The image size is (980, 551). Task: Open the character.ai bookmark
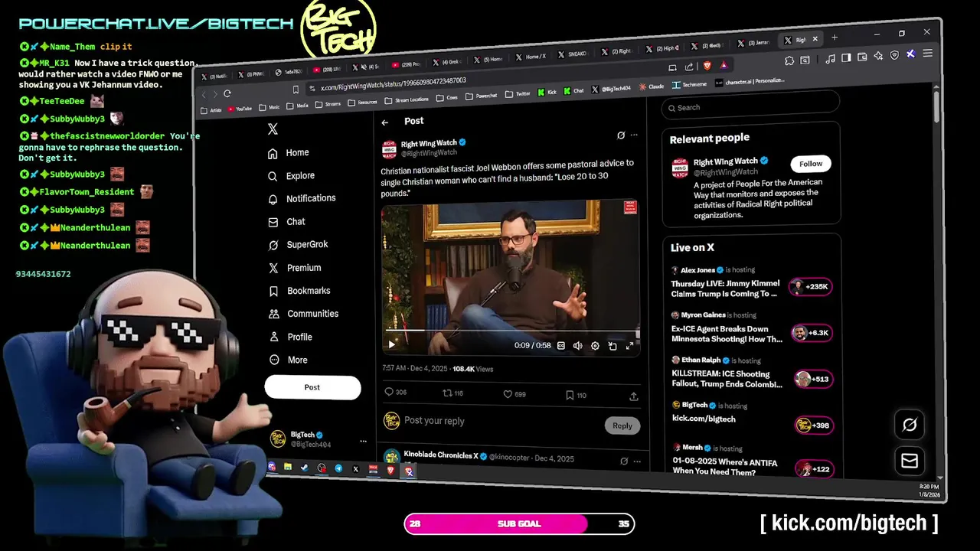(x=750, y=82)
